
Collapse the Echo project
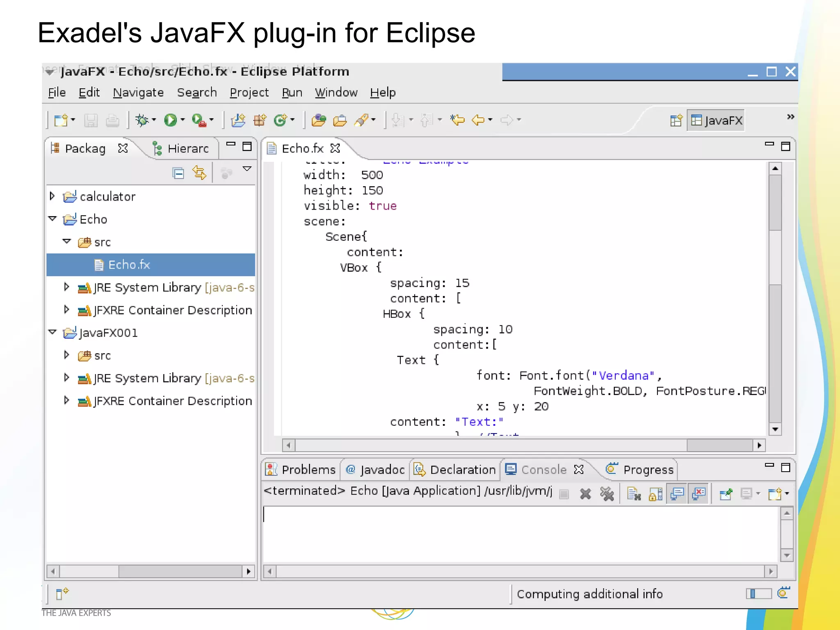[52, 219]
